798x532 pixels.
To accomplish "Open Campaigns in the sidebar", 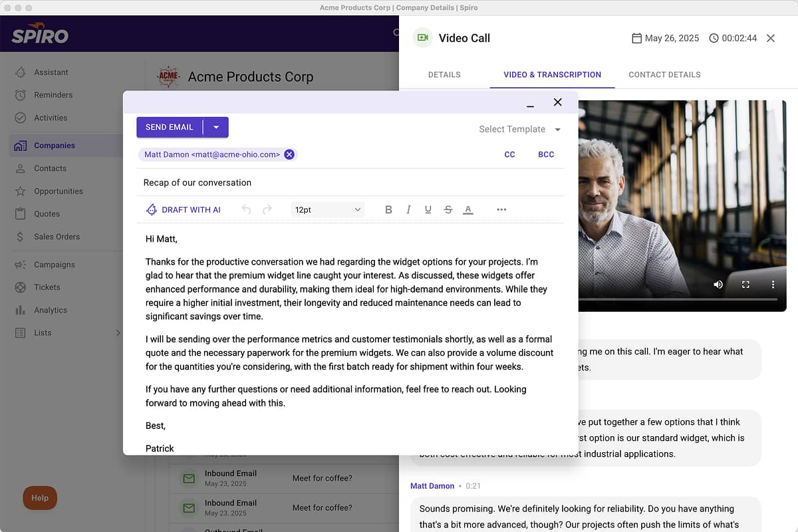I will click(55, 264).
